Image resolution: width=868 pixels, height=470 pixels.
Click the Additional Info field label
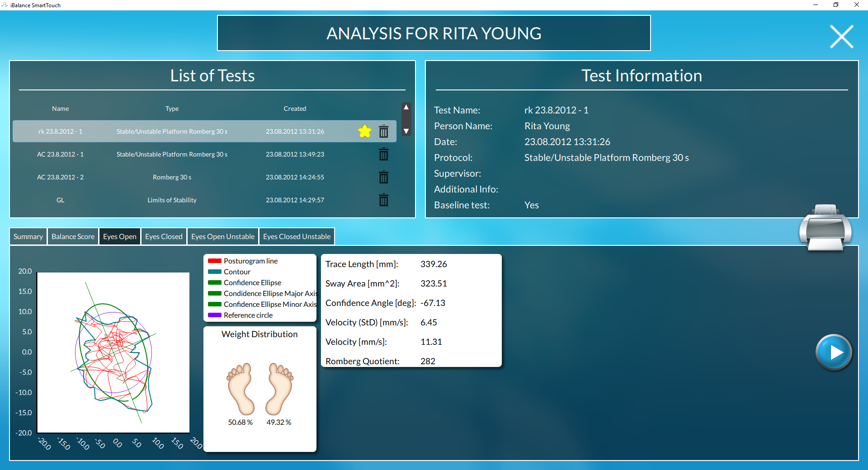click(466, 189)
